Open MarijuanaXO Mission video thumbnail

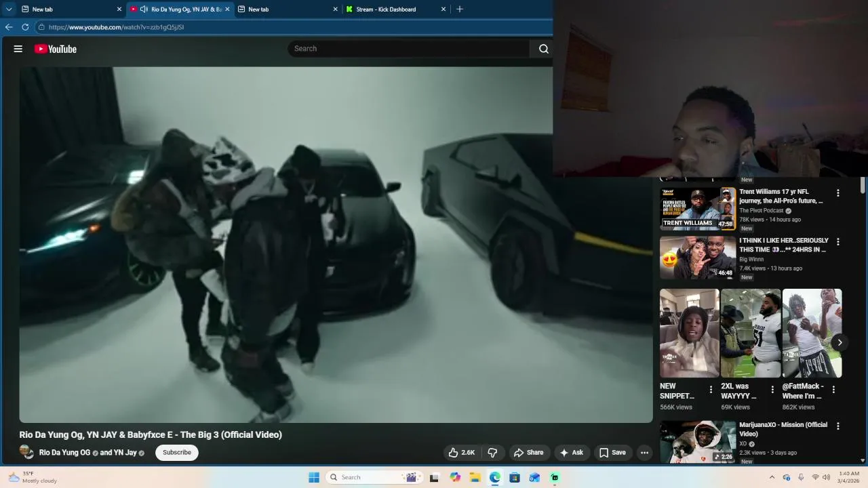(x=698, y=442)
